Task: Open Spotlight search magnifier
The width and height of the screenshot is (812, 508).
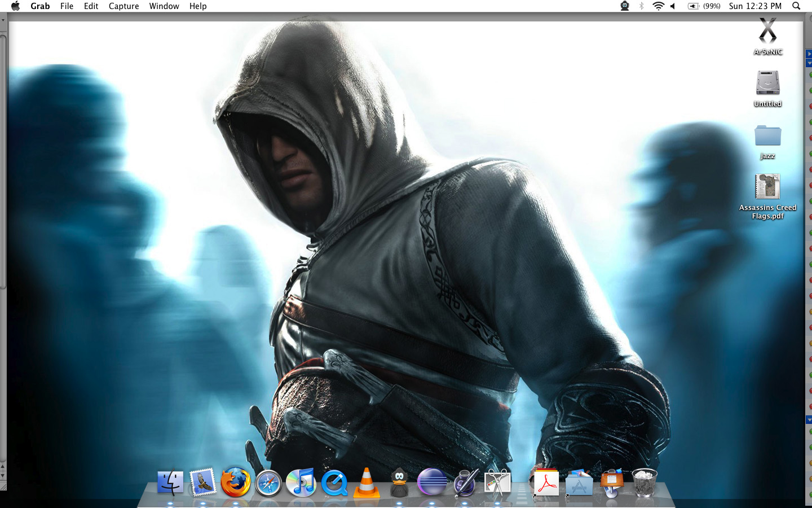Action: click(x=796, y=6)
